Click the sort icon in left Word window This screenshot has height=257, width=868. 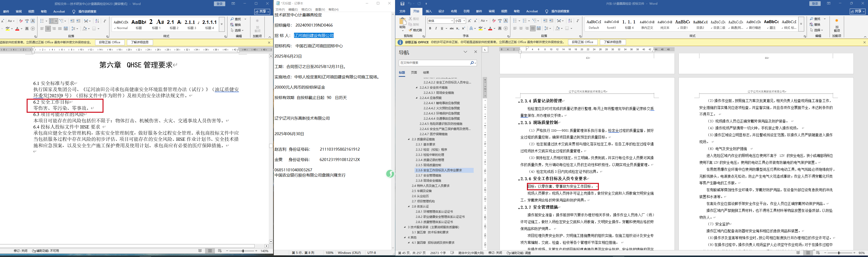click(x=97, y=21)
